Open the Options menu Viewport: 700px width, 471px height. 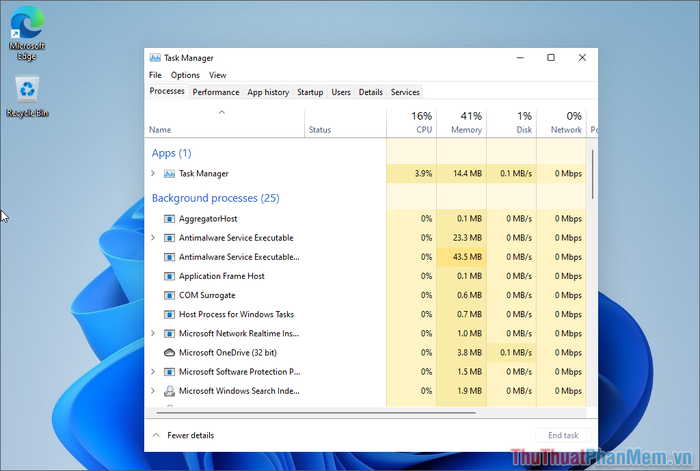point(185,75)
